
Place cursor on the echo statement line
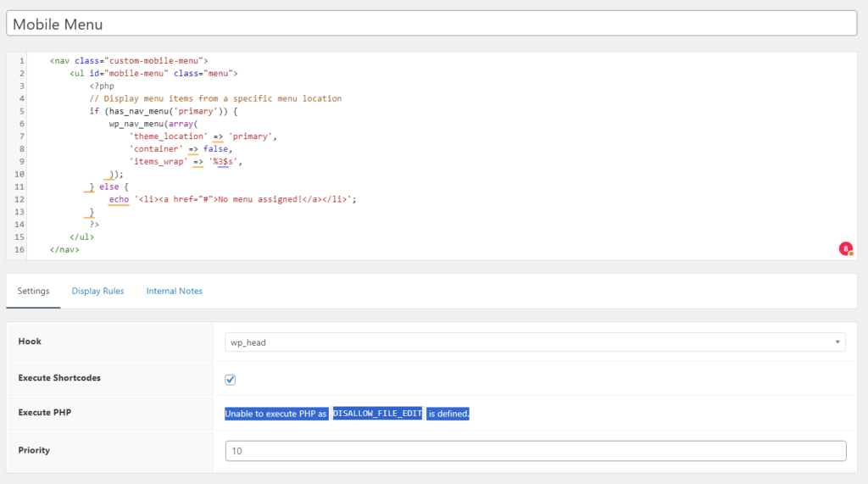point(232,199)
